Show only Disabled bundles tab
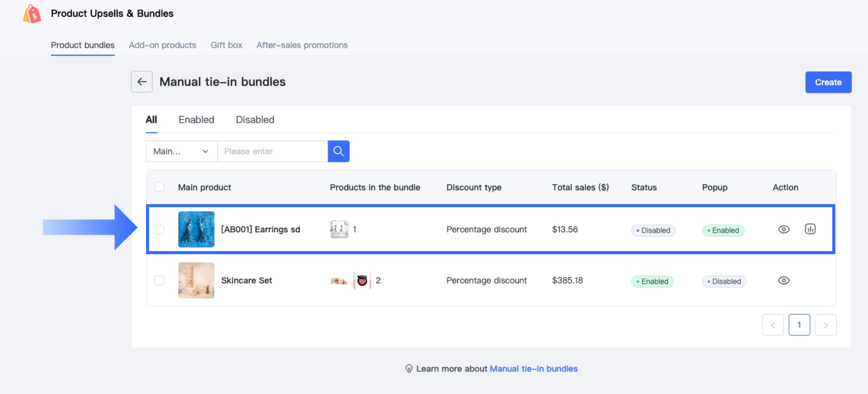The height and width of the screenshot is (394, 868). [x=255, y=120]
